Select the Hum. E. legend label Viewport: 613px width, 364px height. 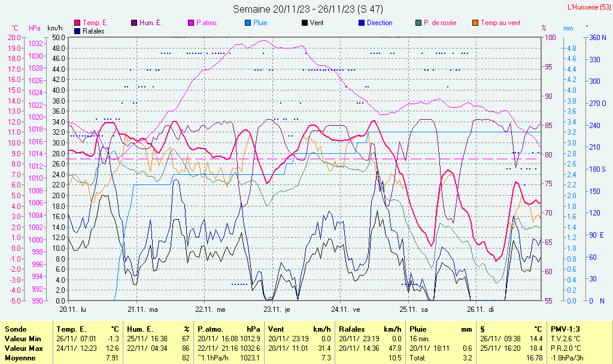click(151, 23)
